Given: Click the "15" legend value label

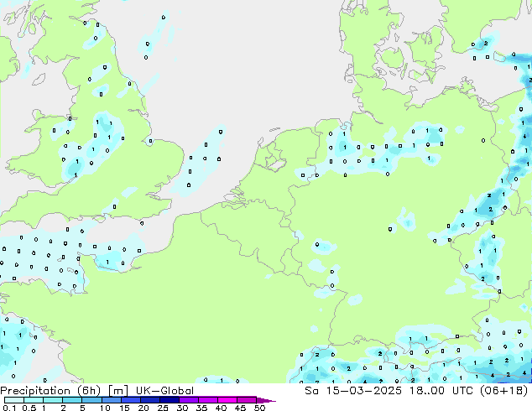Looking at the screenshot, I should [124, 408].
